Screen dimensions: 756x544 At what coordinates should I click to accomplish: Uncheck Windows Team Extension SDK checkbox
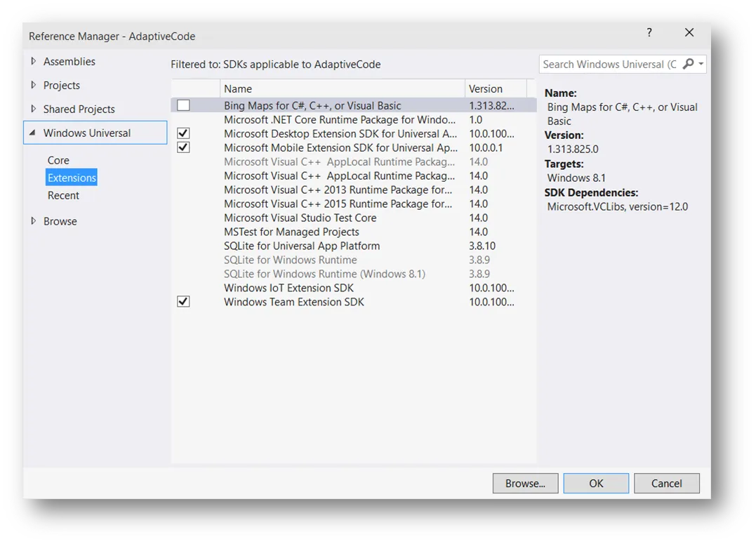coord(183,301)
